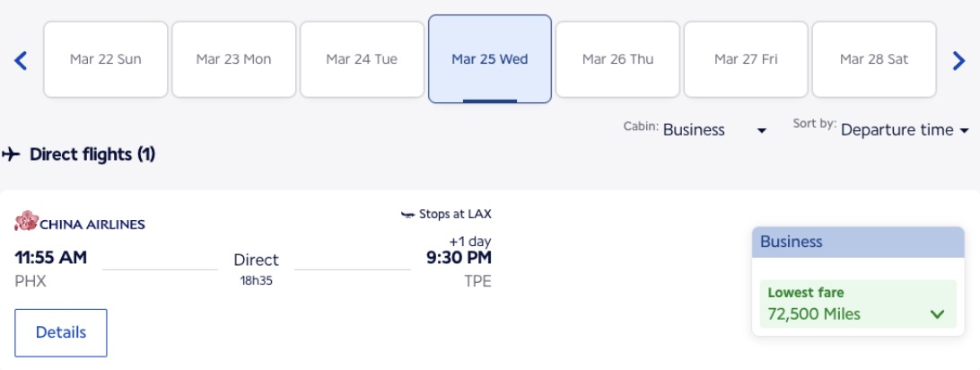The image size is (980, 370).
Task: Select the Mar 22 Sun date tab
Action: coord(106,60)
